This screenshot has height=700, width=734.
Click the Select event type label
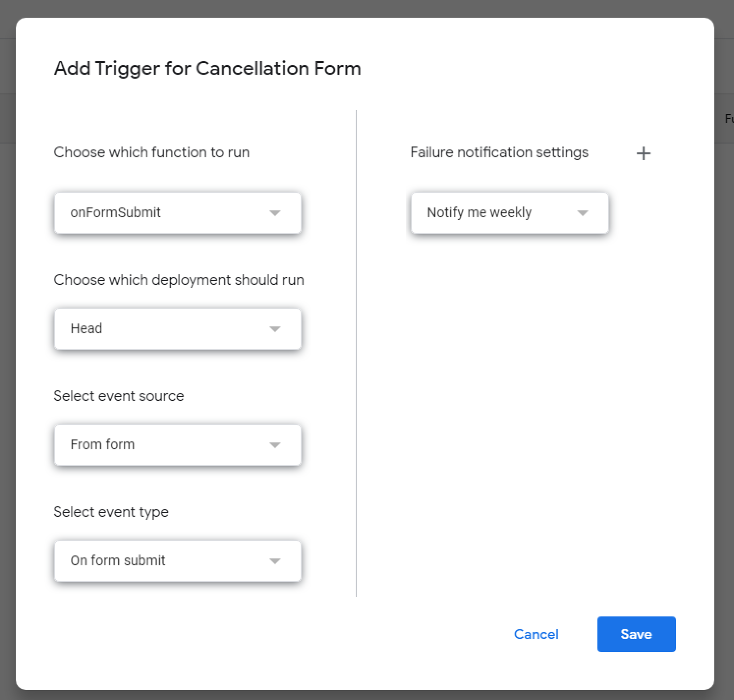coord(111,512)
